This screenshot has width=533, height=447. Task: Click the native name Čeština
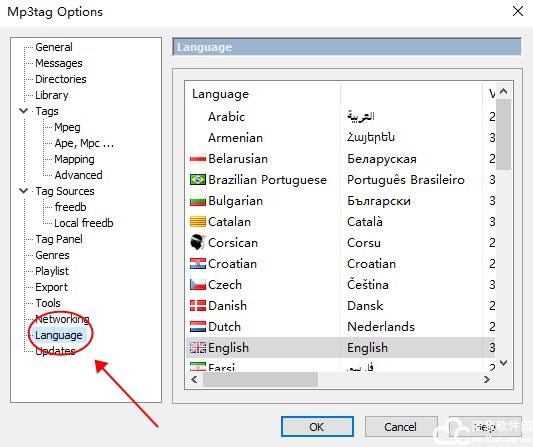pyautogui.click(x=368, y=284)
